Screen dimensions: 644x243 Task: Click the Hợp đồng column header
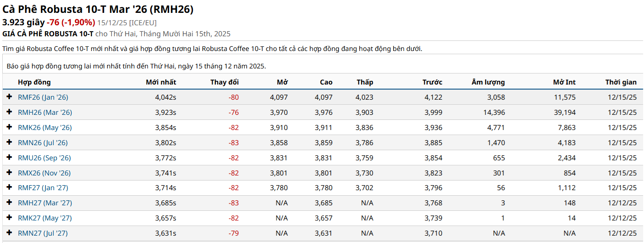point(34,82)
